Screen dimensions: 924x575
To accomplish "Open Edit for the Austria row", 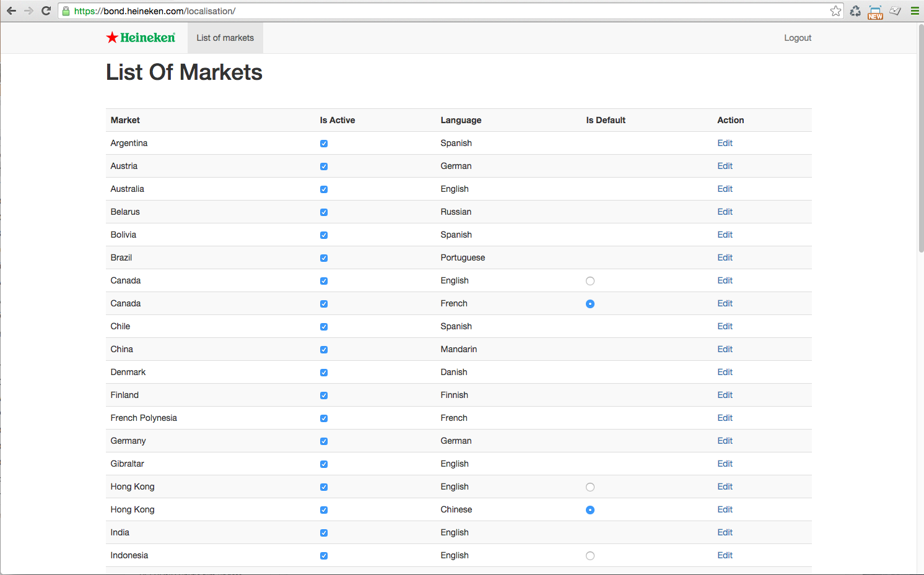I will click(x=725, y=166).
